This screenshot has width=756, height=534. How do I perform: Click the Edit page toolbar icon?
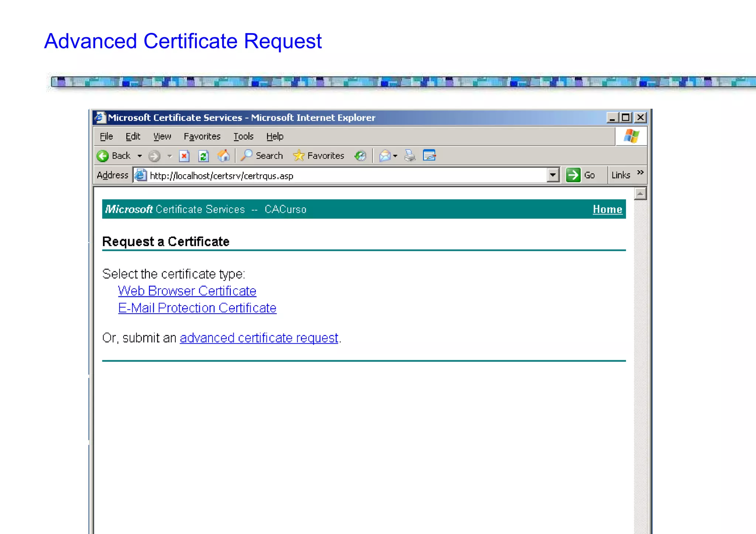pyautogui.click(x=429, y=155)
